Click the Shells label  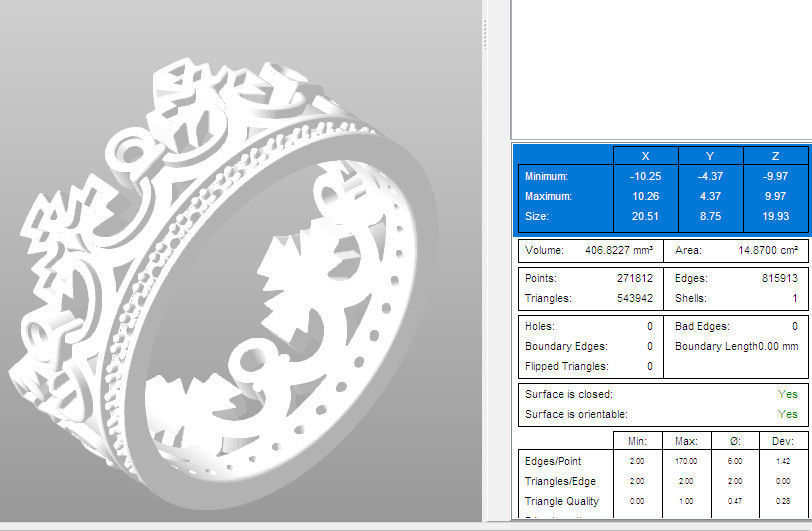(691, 298)
